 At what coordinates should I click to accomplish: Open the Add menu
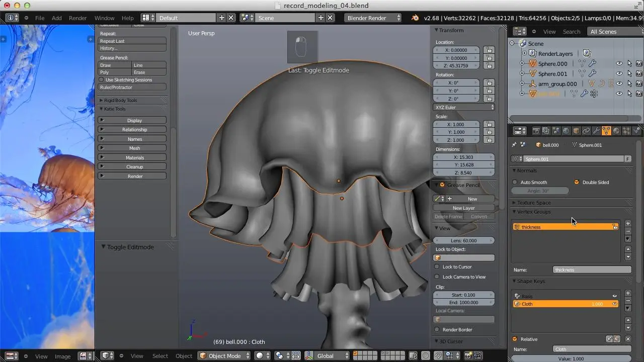point(57,18)
